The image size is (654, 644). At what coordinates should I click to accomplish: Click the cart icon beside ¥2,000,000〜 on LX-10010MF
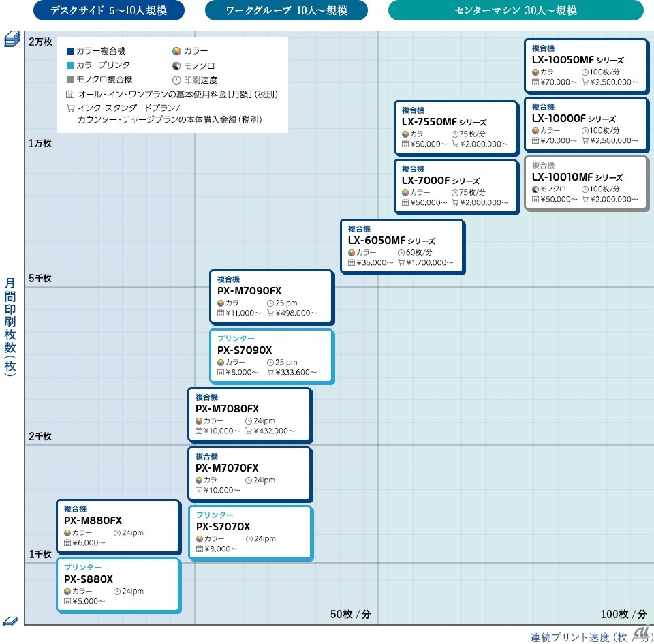coord(585,200)
